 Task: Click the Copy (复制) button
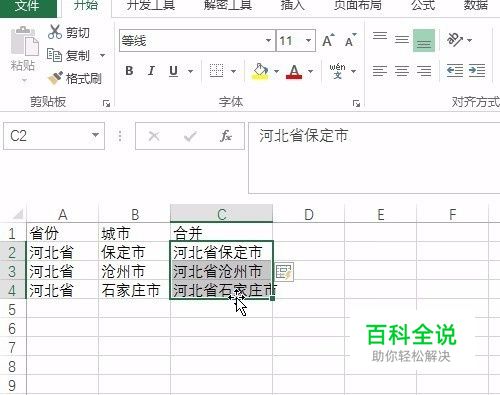pos(69,55)
